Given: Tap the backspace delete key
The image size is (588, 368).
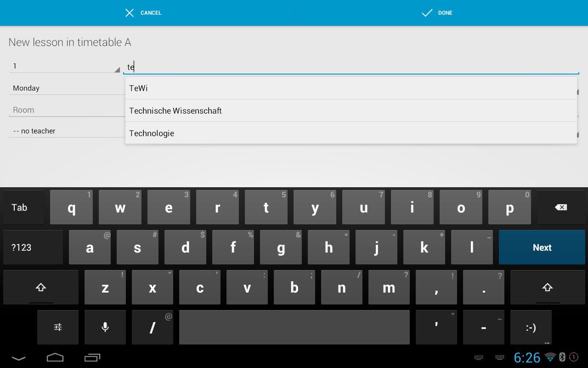Looking at the screenshot, I should point(561,207).
